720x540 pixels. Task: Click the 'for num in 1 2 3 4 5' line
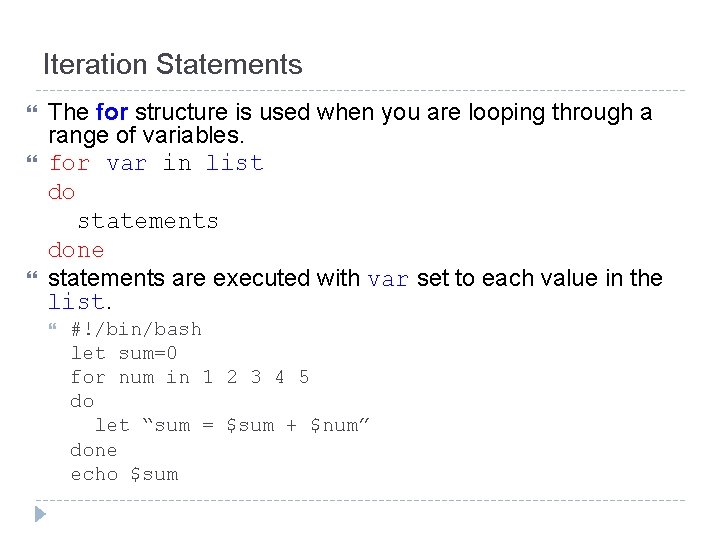point(190,377)
